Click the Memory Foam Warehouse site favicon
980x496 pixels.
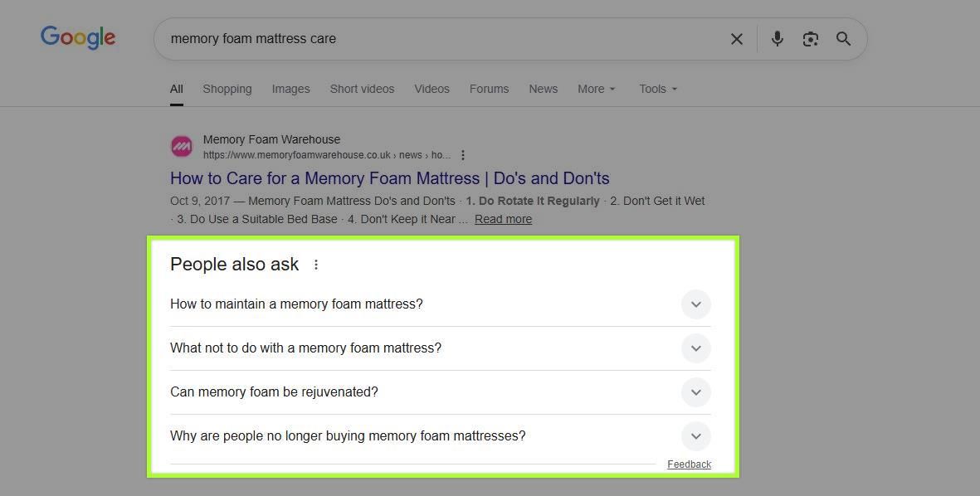[182, 147]
